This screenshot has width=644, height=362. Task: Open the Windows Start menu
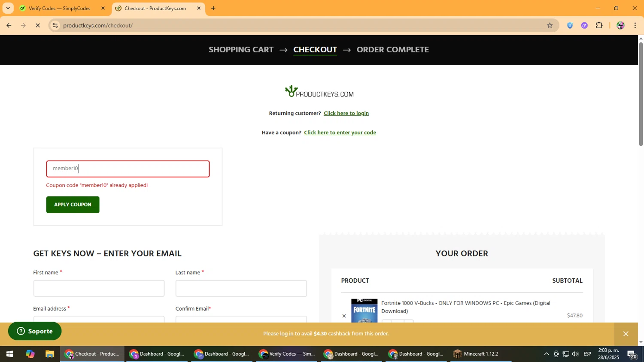[x=9, y=354]
